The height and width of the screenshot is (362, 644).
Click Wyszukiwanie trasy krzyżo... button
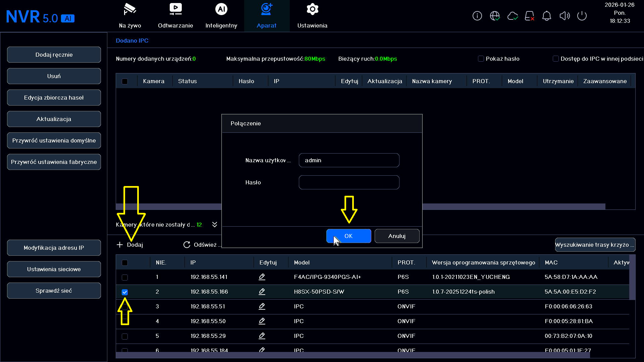pyautogui.click(x=595, y=245)
